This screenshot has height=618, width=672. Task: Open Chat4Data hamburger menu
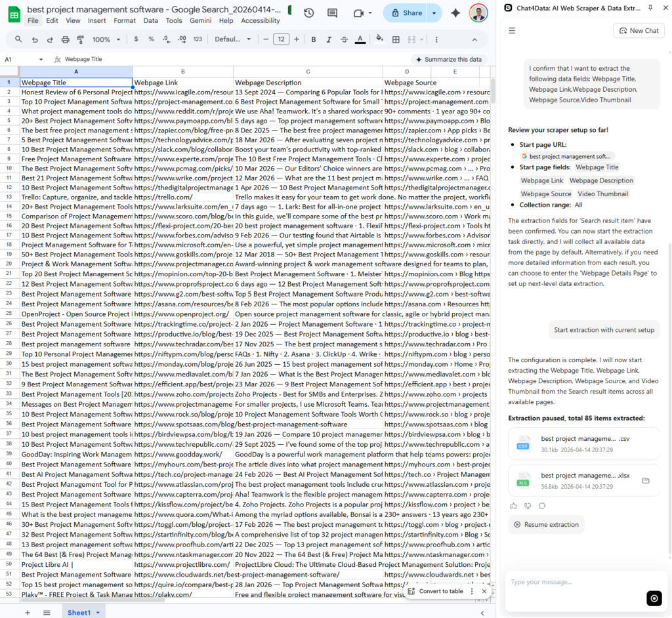coord(512,31)
